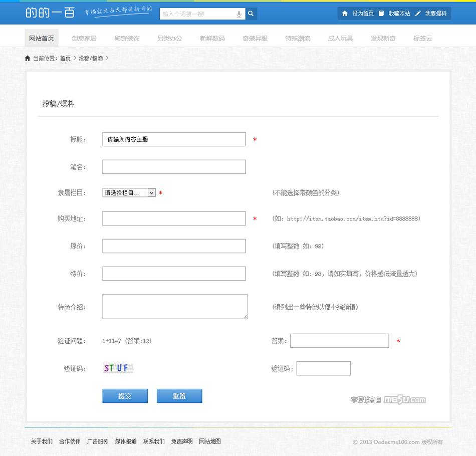
Task: Open the 标签云 navigation tab
Action: point(422,38)
